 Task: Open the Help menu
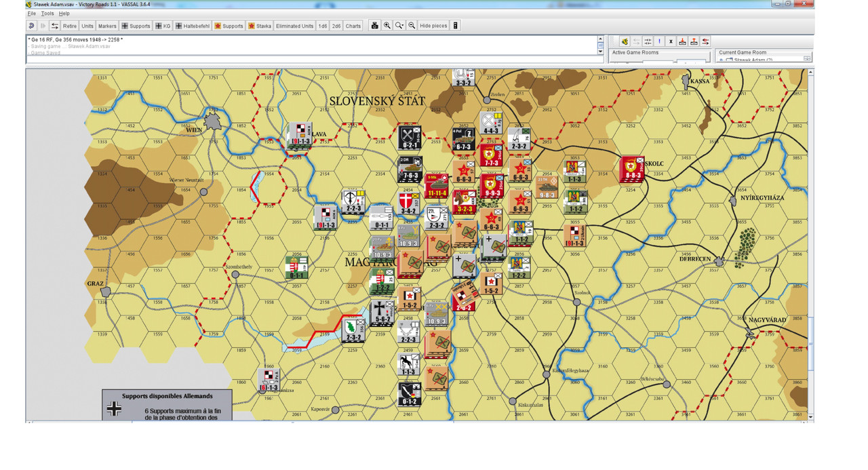point(64,14)
